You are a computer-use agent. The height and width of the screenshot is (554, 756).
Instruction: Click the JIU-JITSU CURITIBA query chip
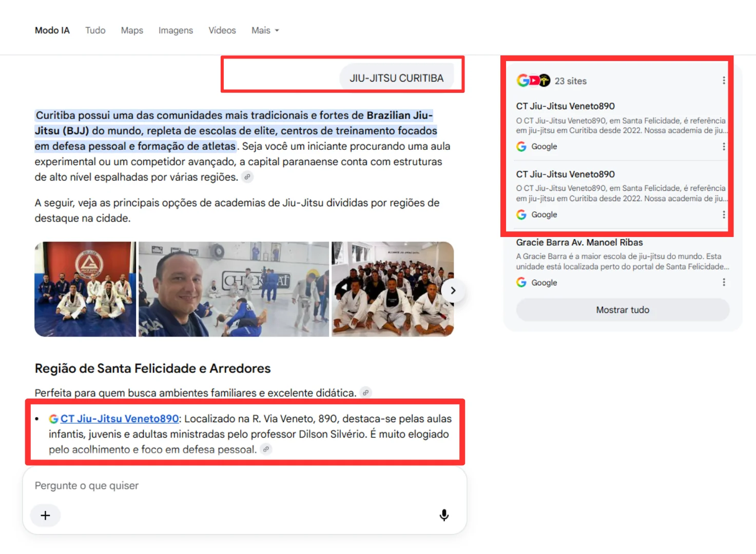[397, 78]
